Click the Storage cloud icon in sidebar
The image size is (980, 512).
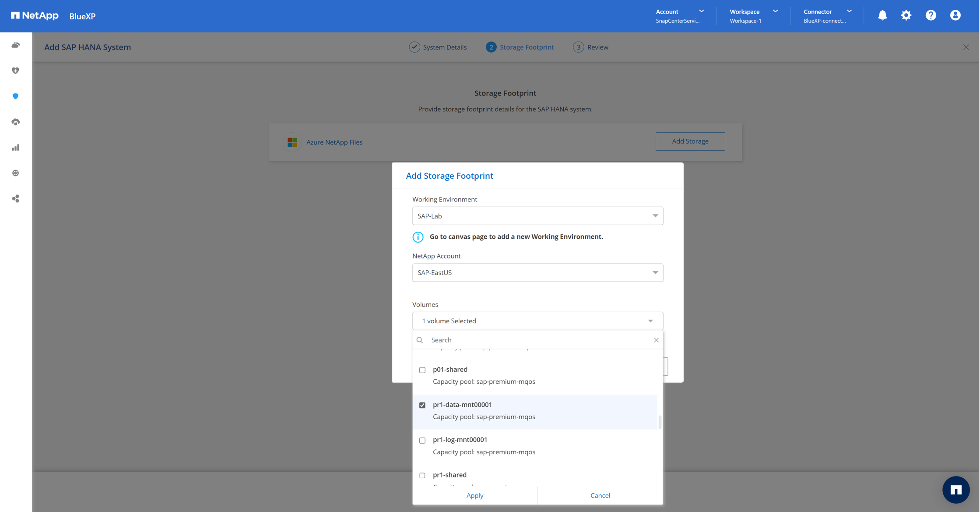16,45
